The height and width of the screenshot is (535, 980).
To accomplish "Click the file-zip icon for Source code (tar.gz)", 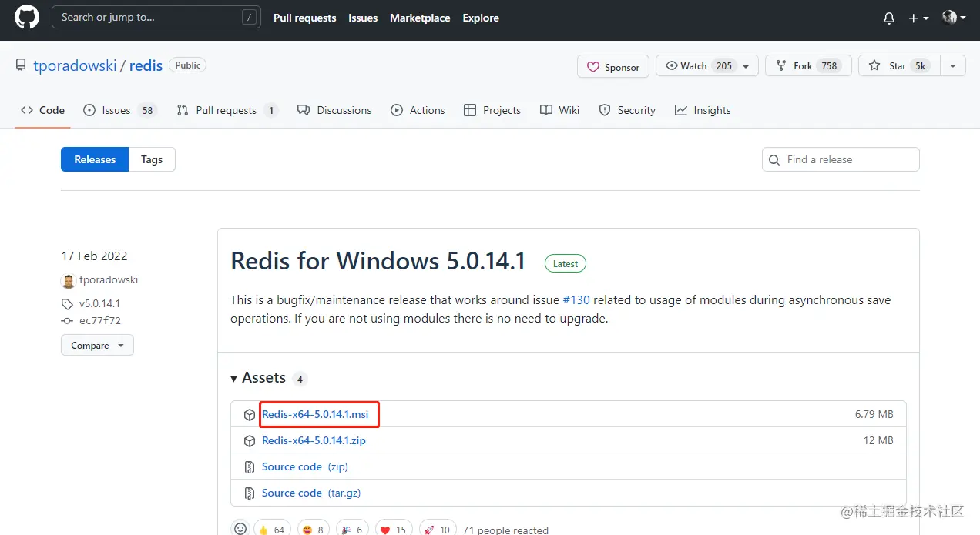I will [250, 493].
